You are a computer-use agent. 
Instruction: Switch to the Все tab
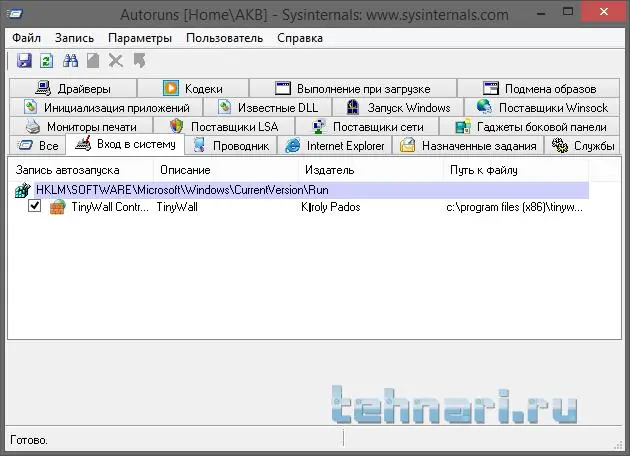(37, 145)
